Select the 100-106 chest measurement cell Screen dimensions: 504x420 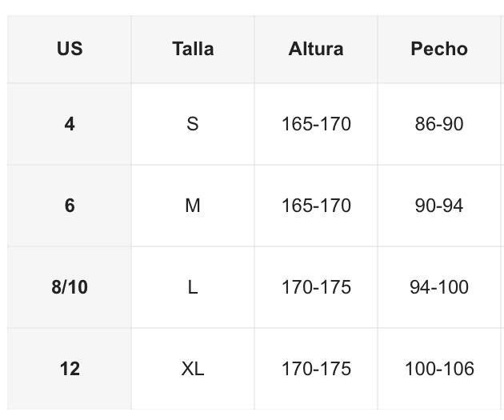tap(439, 369)
